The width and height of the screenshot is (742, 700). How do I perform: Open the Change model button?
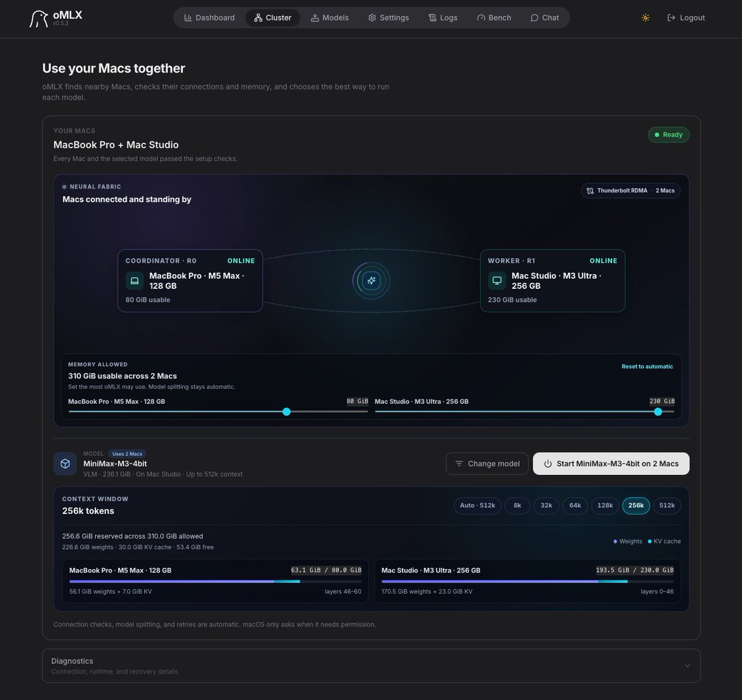(x=487, y=464)
